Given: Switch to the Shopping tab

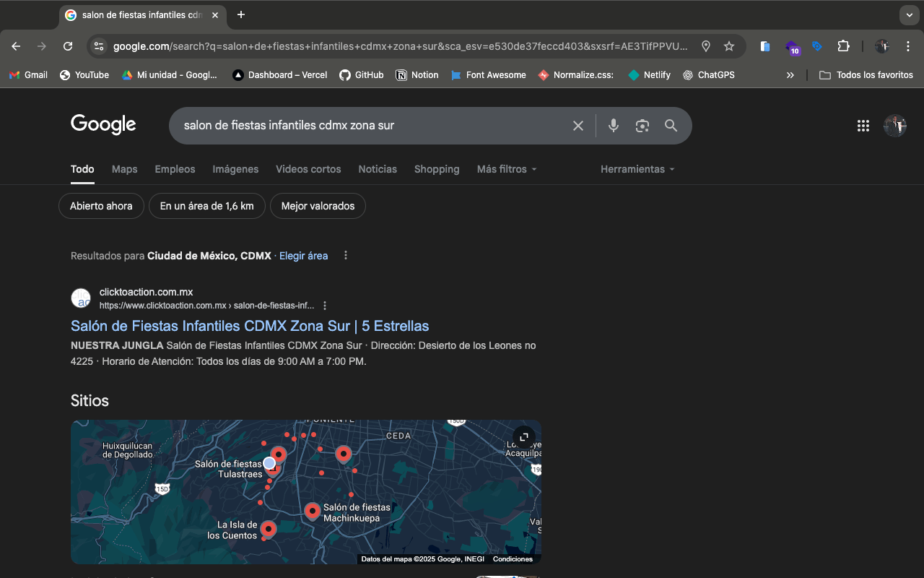Looking at the screenshot, I should 437,169.
